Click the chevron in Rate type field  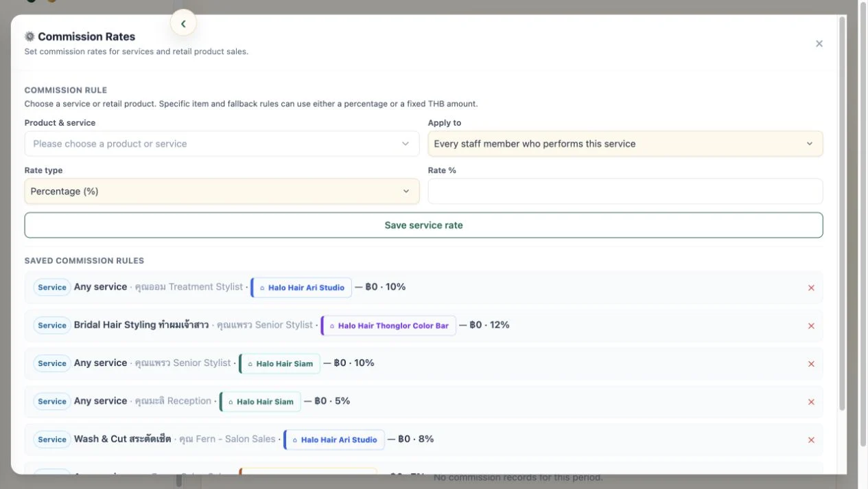pyautogui.click(x=406, y=191)
